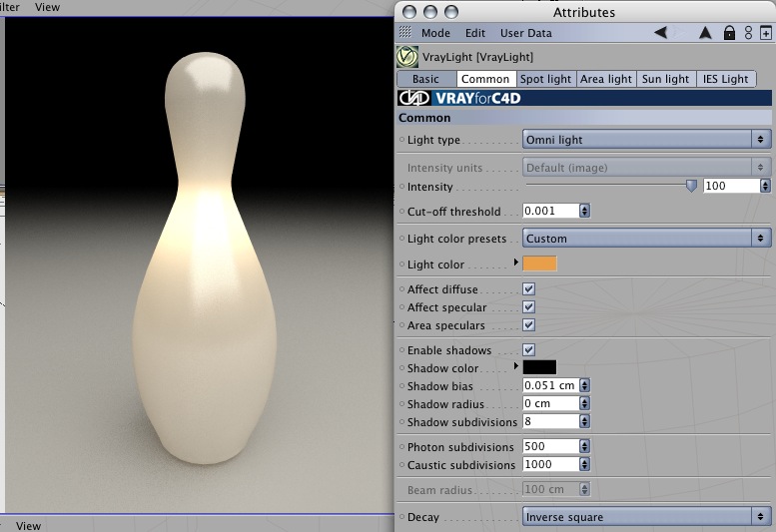The width and height of the screenshot is (776, 532).
Task: Click the VrayLight object icon
Action: (407, 57)
